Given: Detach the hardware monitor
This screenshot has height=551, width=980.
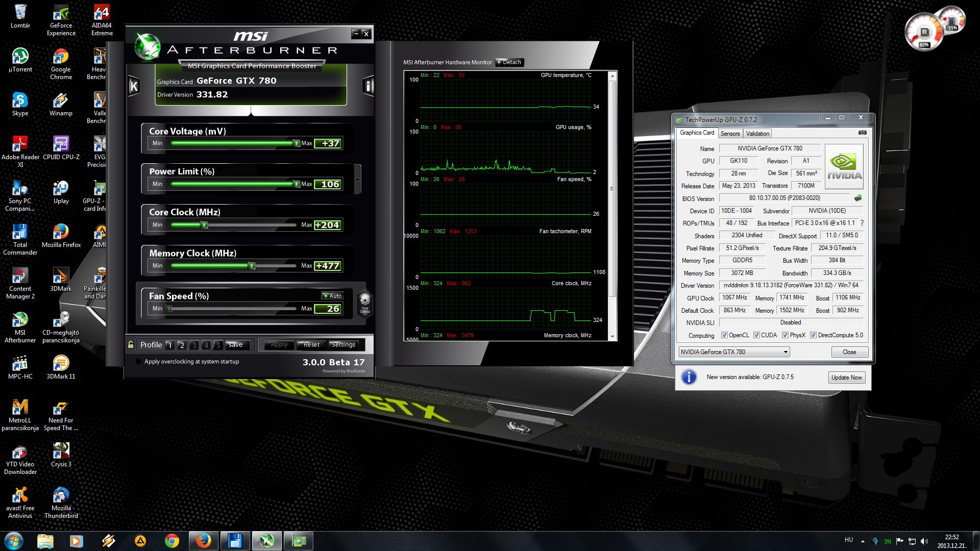Looking at the screenshot, I should pyautogui.click(x=509, y=62).
